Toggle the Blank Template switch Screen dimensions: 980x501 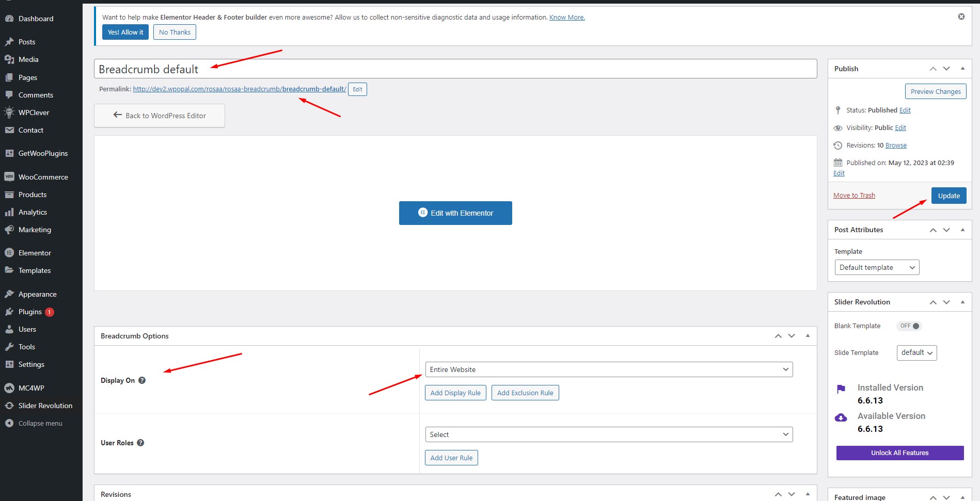pyautogui.click(x=910, y=326)
